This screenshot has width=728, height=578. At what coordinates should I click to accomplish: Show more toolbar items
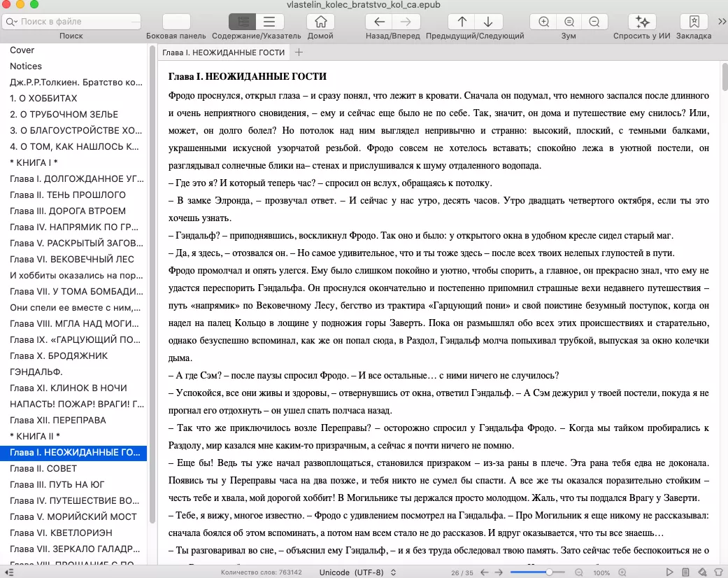(x=722, y=22)
